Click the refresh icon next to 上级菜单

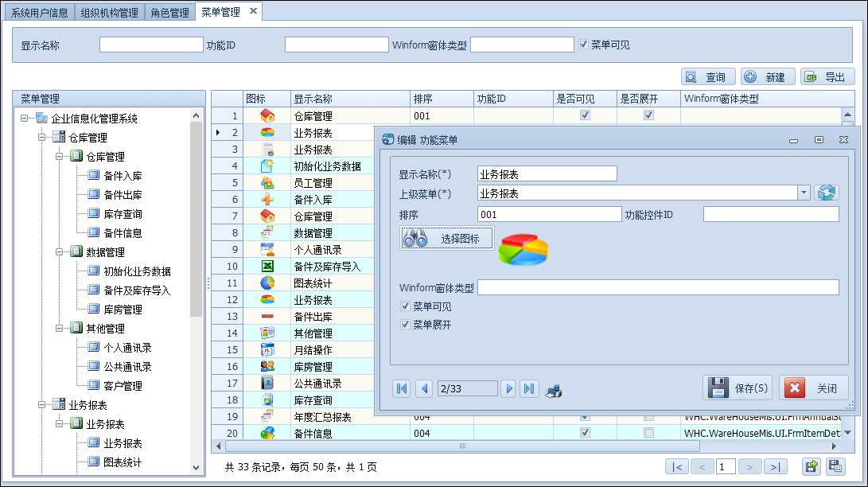coord(827,193)
